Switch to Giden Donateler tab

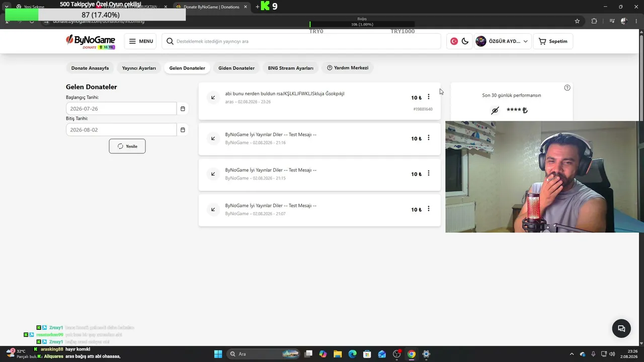pos(236,68)
